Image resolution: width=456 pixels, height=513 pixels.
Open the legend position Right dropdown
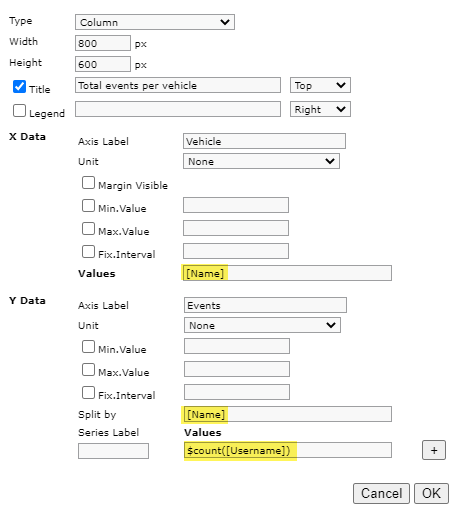[320, 109]
